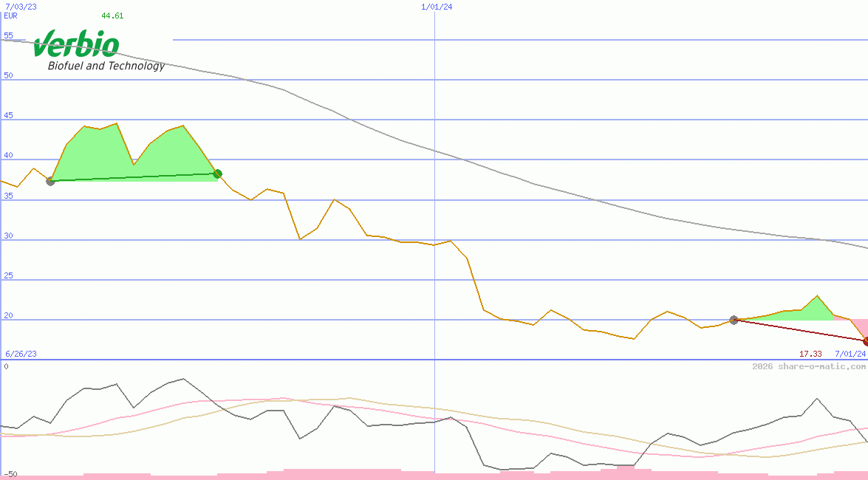Viewport: 868px width, 480px height.
Task: Click the green end marker of the first trade
Action: [218, 174]
